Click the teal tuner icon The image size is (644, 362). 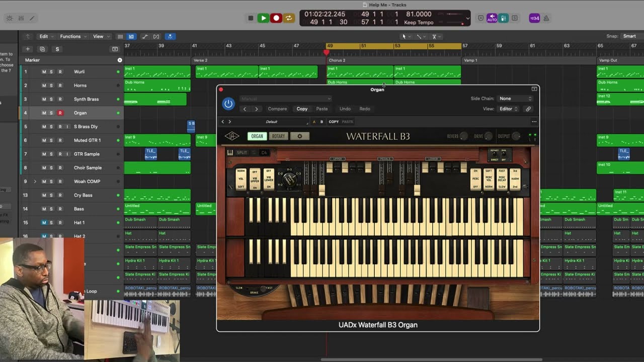tap(503, 18)
